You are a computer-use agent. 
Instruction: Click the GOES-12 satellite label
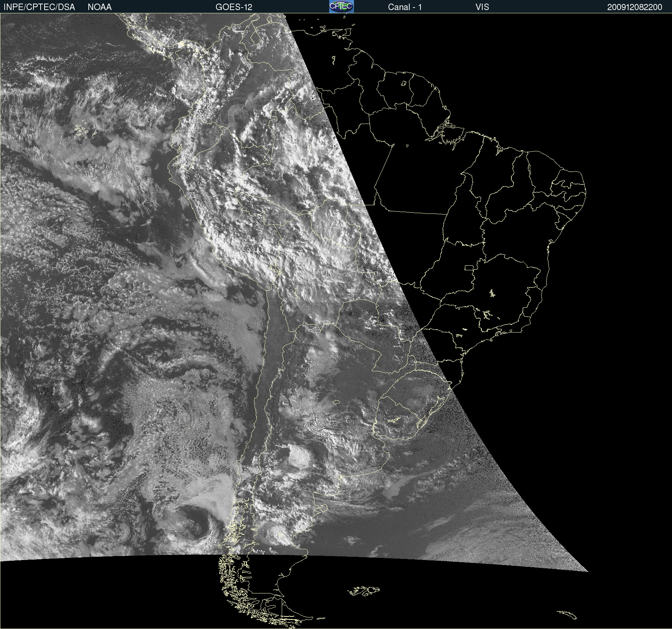pyautogui.click(x=234, y=7)
